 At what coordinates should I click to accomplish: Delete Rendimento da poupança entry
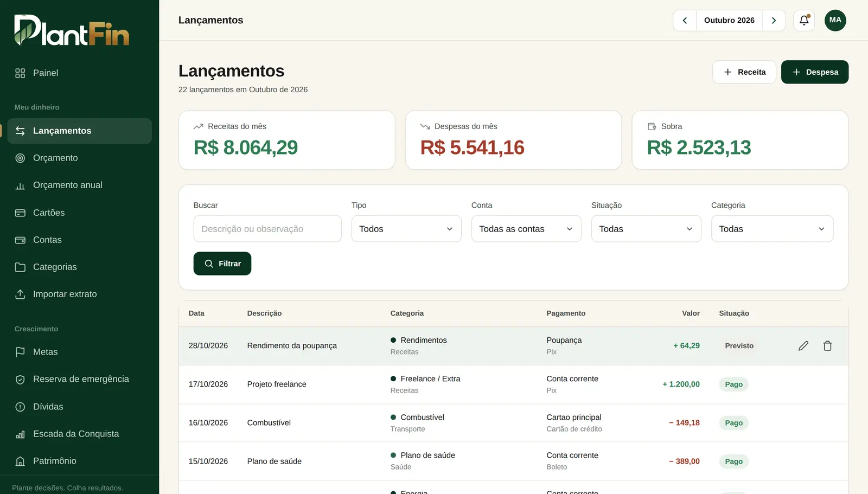(x=827, y=346)
